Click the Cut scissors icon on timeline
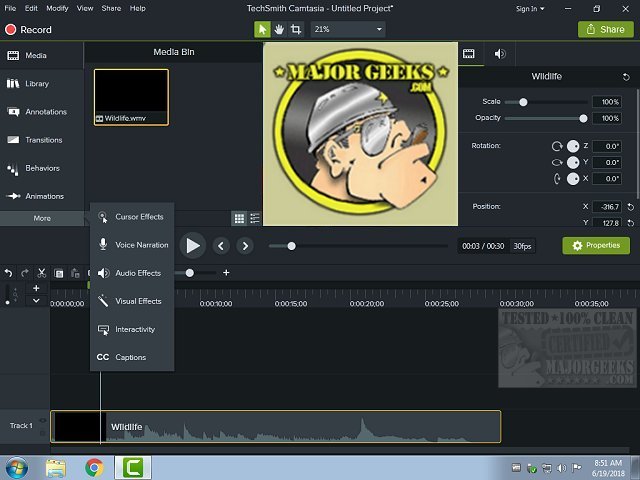The width and height of the screenshot is (640, 480). tap(42, 273)
